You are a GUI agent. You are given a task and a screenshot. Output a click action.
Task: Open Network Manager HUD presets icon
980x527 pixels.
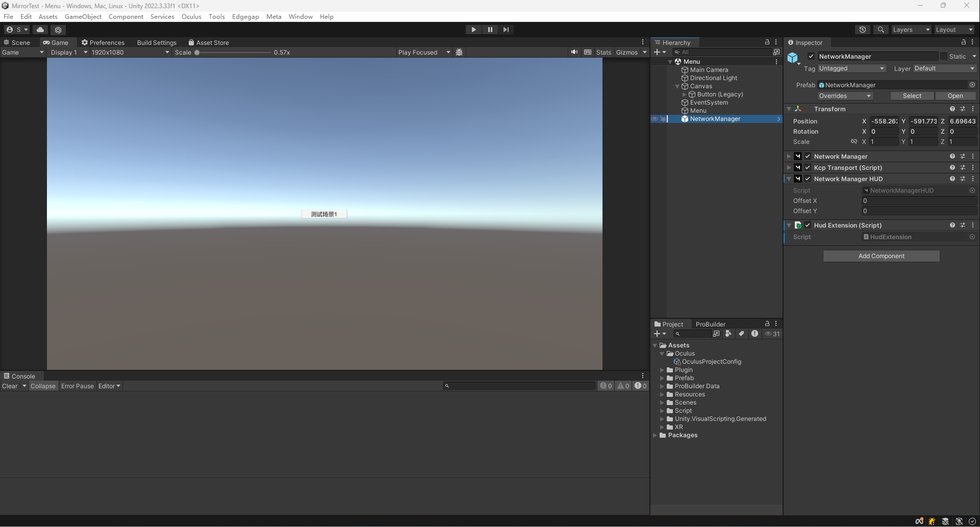pos(963,179)
